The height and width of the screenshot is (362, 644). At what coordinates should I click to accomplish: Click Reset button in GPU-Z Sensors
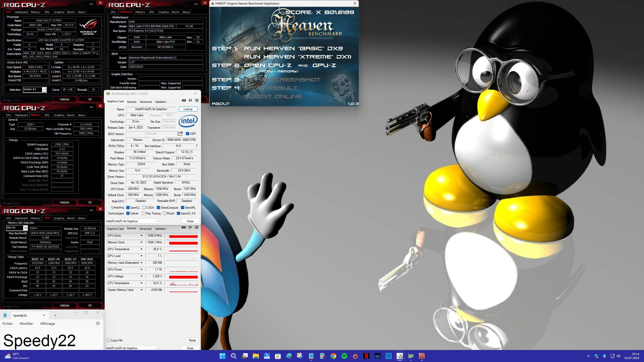192,340
